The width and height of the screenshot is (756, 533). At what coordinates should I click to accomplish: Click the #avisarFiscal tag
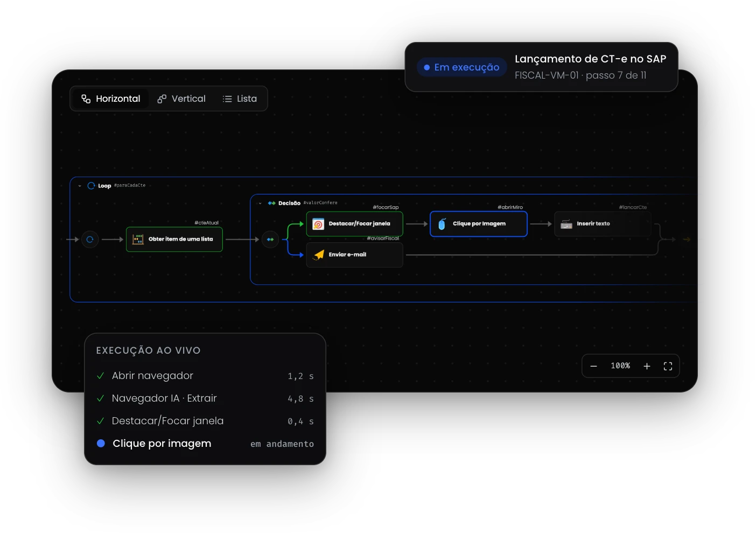coord(383,239)
